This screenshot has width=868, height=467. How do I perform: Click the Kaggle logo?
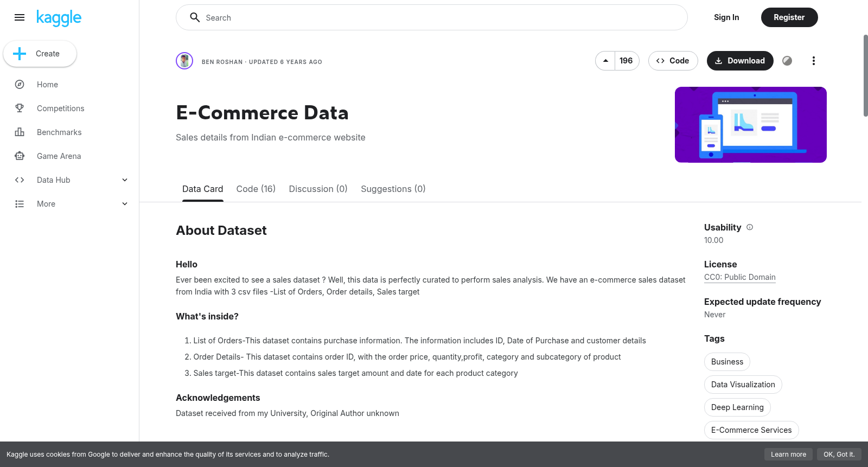(x=59, y=17)
